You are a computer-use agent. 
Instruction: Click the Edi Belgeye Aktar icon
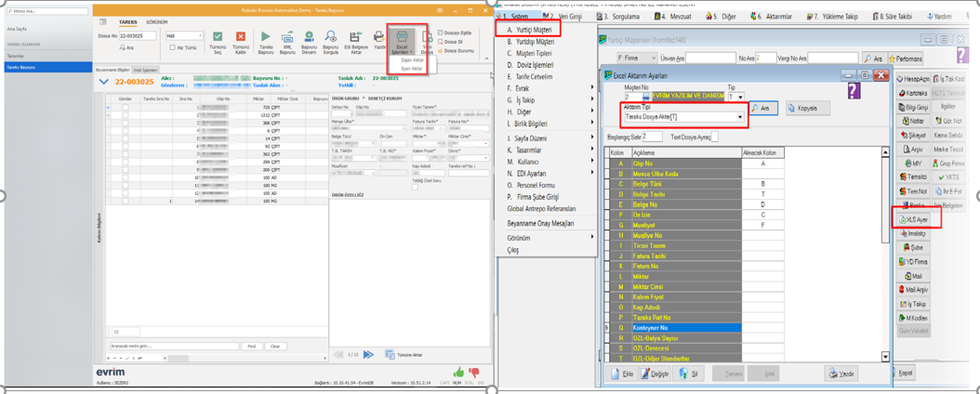pyautogui.click(x=356, y=37)
